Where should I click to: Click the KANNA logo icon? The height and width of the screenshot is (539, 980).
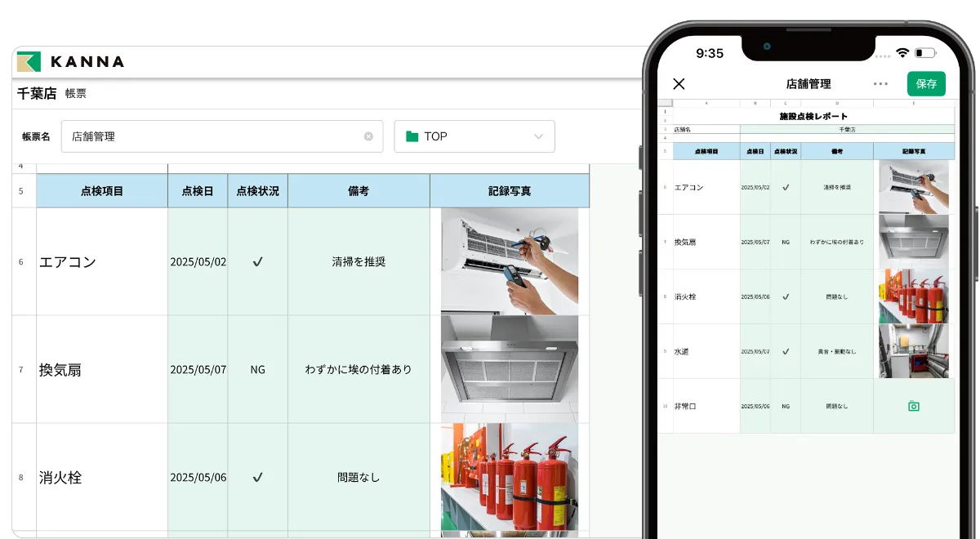tap(29, 62)
